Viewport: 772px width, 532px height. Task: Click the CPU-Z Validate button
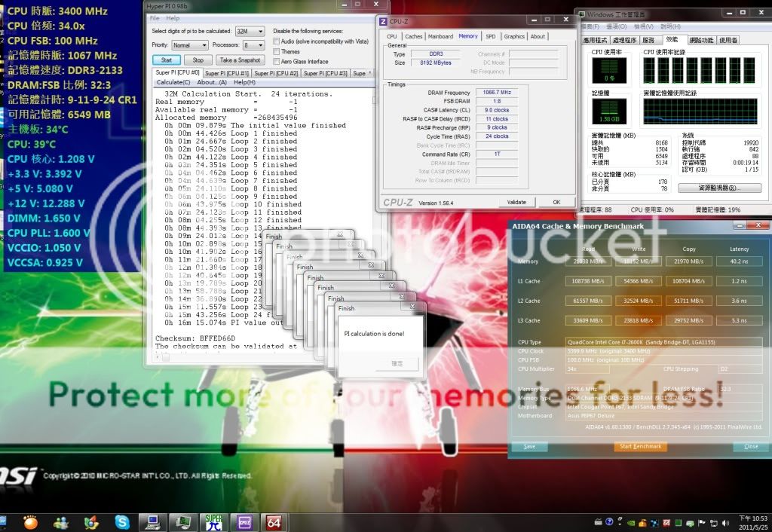516,202
